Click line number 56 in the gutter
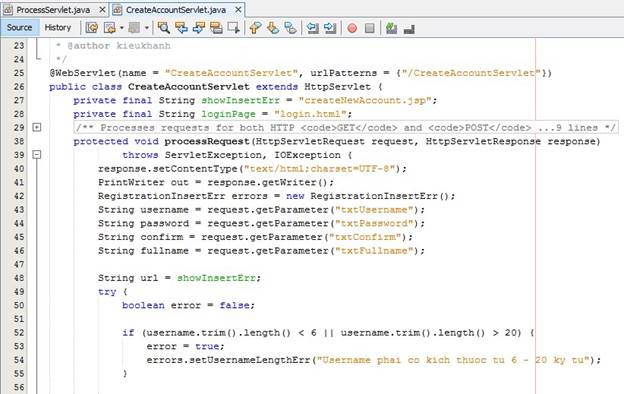Viewport: 624px width, 394px height. (x=19, y=387)
